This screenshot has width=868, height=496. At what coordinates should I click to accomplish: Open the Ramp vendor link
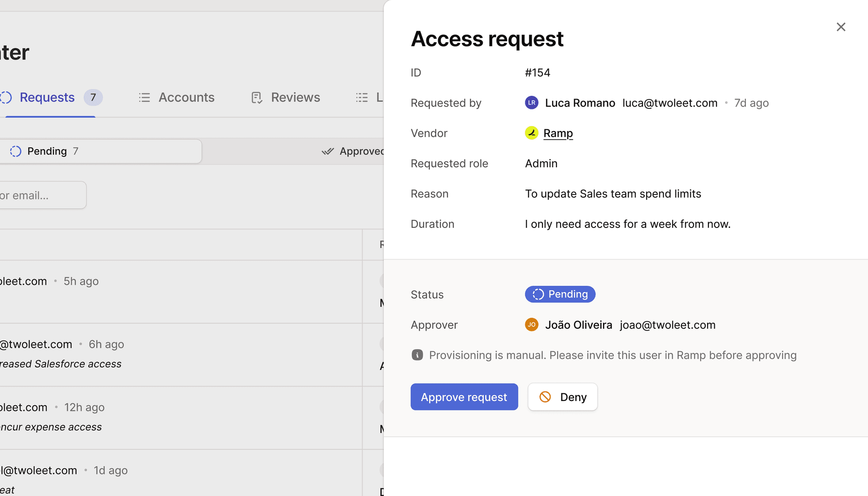tap(558, 133)
